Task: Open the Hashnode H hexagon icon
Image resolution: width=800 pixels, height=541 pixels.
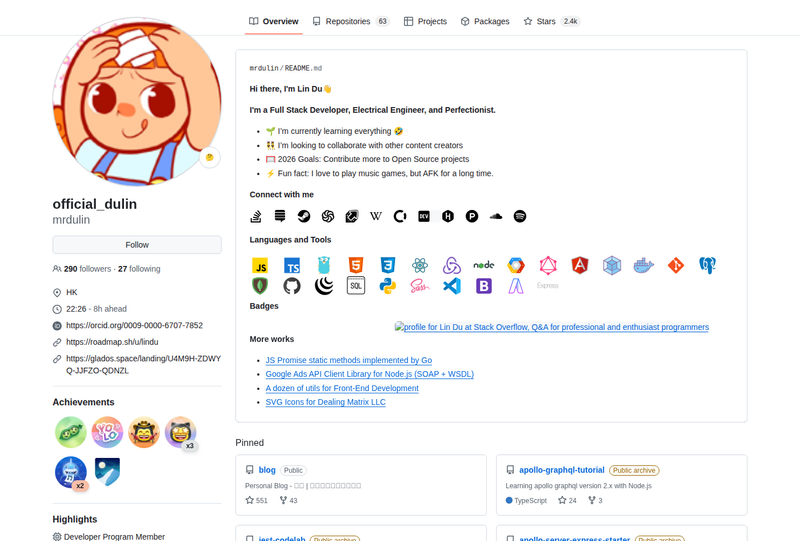Action: [448, 216]
